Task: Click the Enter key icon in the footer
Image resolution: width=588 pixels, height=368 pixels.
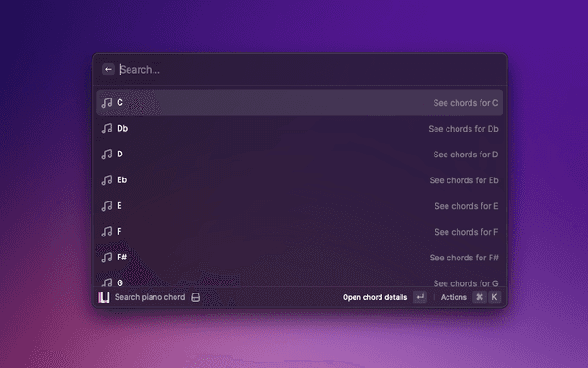Action: click(x=420, y=297)
